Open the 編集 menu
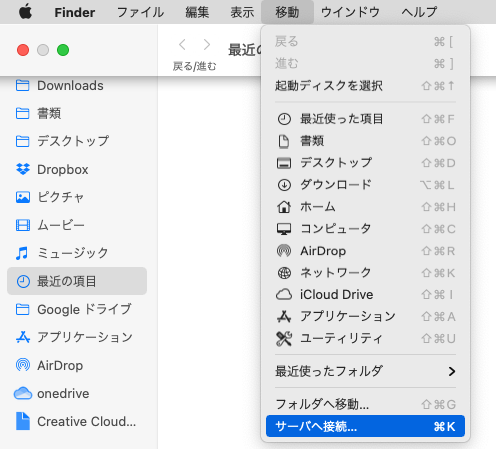Image resolution: width=496 pixels, height=449 pixels. pos(197,13)
